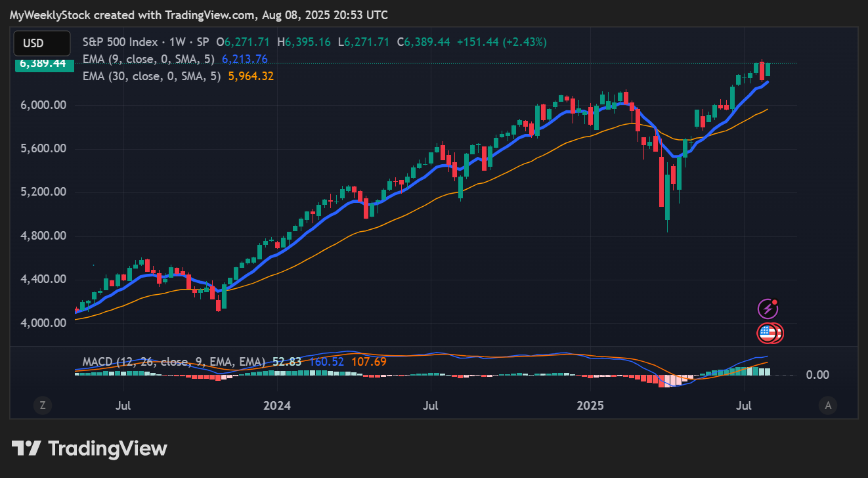Click the change value +151.44 (+2.43%)
Screen dimensions: 868x478
point(501,42)
